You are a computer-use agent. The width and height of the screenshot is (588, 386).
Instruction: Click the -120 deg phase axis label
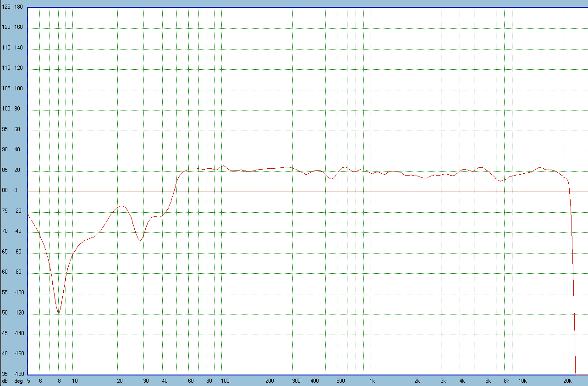pyautogui.click(x=18, y=313)
